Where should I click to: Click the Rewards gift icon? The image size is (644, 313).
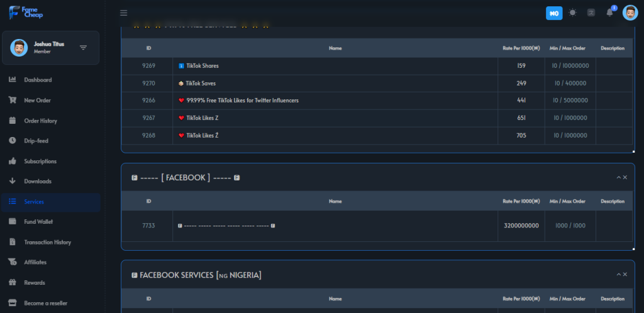(x=13, y=283)
